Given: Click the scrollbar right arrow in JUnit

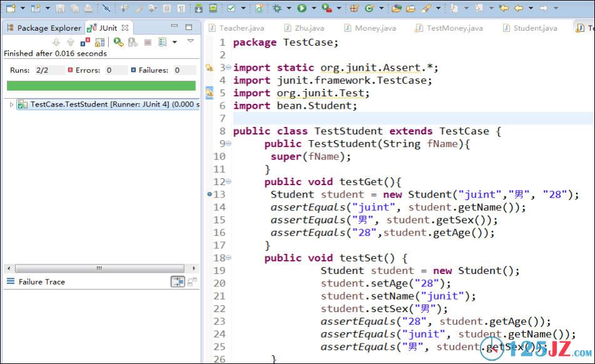Looking at the screenshot, I should (x=194, y=268).
